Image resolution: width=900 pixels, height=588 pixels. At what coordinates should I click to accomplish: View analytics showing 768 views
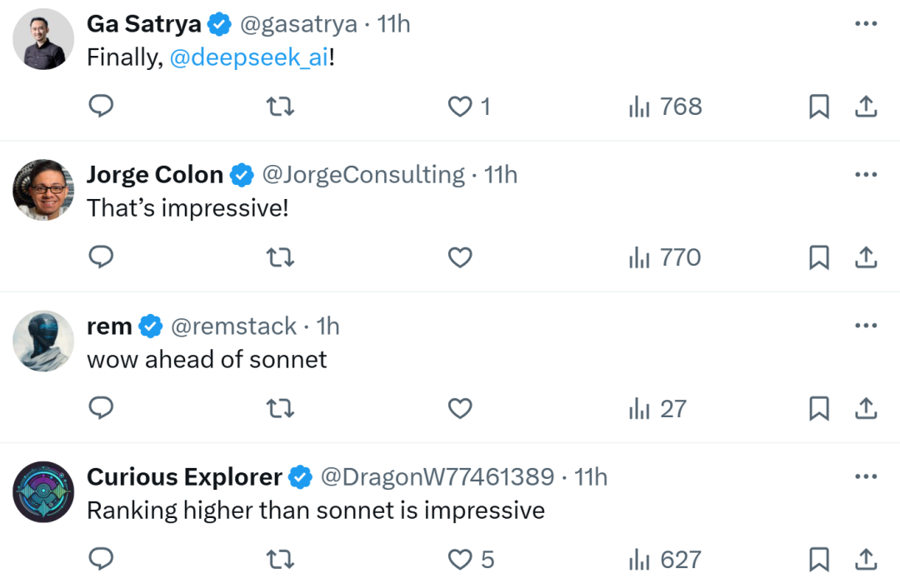(665, 107)
